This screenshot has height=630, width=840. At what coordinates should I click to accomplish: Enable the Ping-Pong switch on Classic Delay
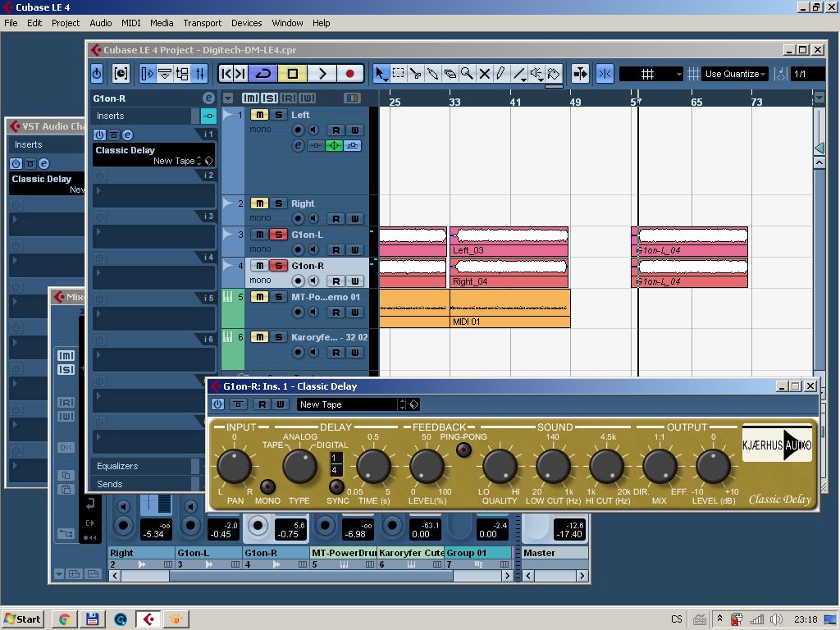[x=464, y=450]
